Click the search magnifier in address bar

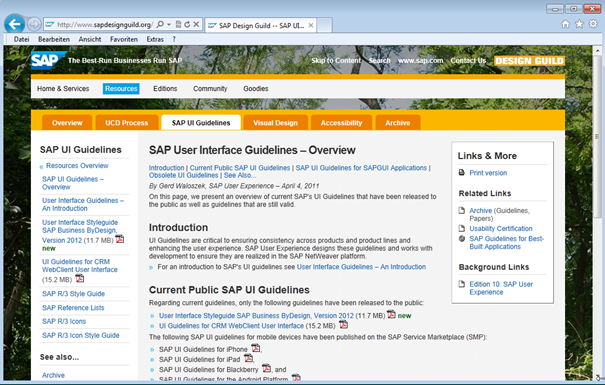click(x=160, y=24)
